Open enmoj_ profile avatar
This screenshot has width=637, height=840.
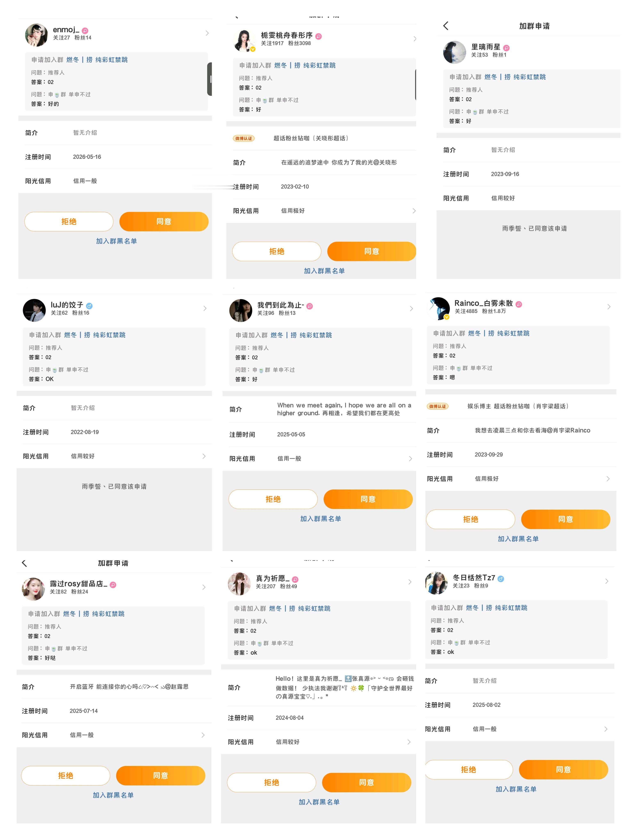click(x=37, y=35)
